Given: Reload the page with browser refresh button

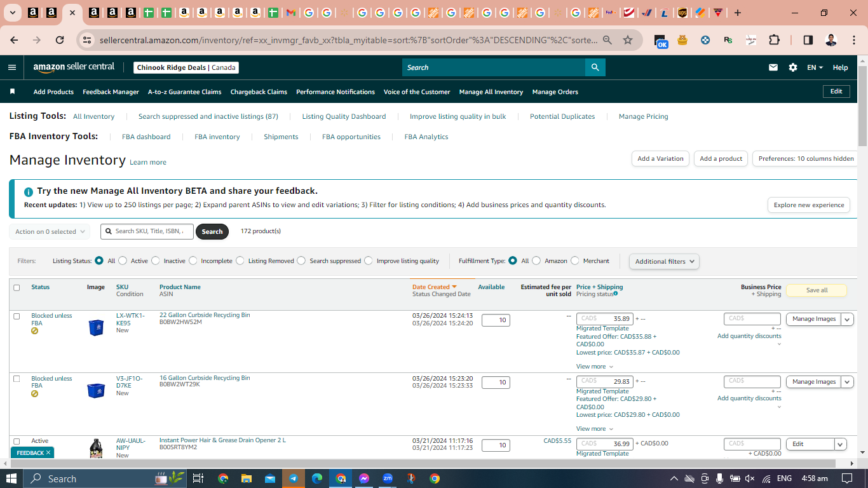Looking at the screenshot, I should (x=60, y=40).
